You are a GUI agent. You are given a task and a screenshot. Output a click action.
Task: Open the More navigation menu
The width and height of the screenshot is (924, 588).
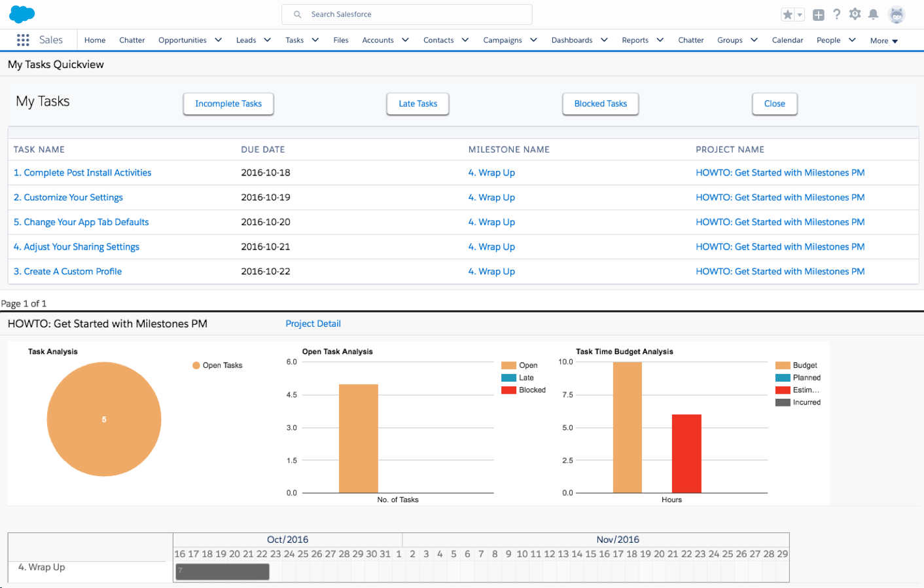tap(883, 41)
